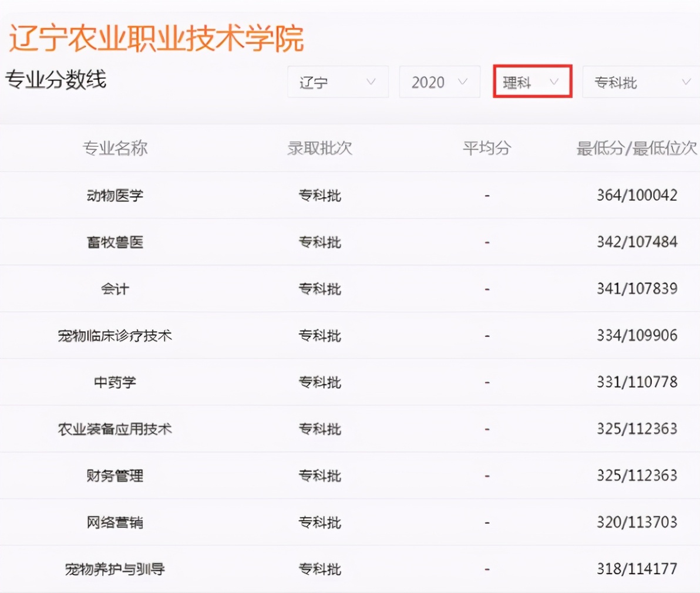
Task: Click the 专科批 dropdown chevron arrow
Action: point(687,82)
